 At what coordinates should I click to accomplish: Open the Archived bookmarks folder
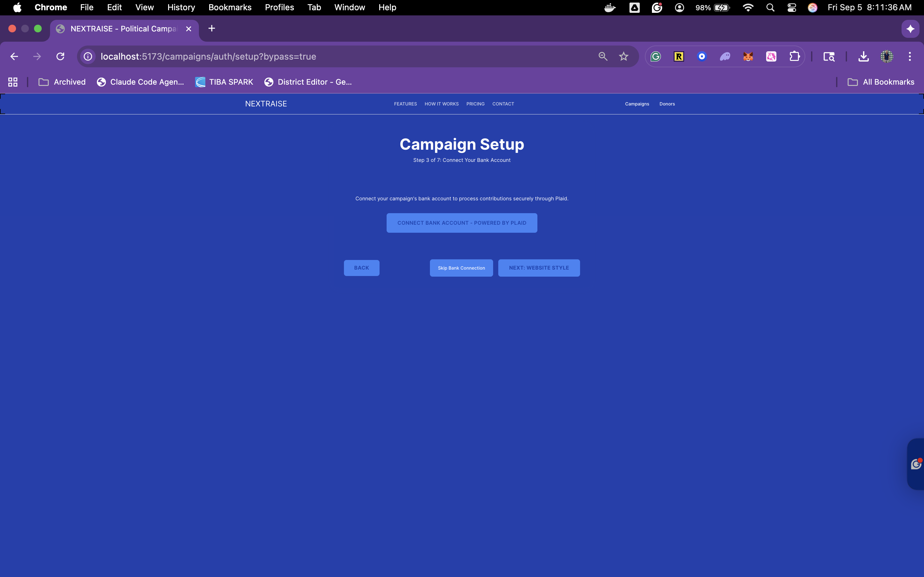tap(62, 82)
